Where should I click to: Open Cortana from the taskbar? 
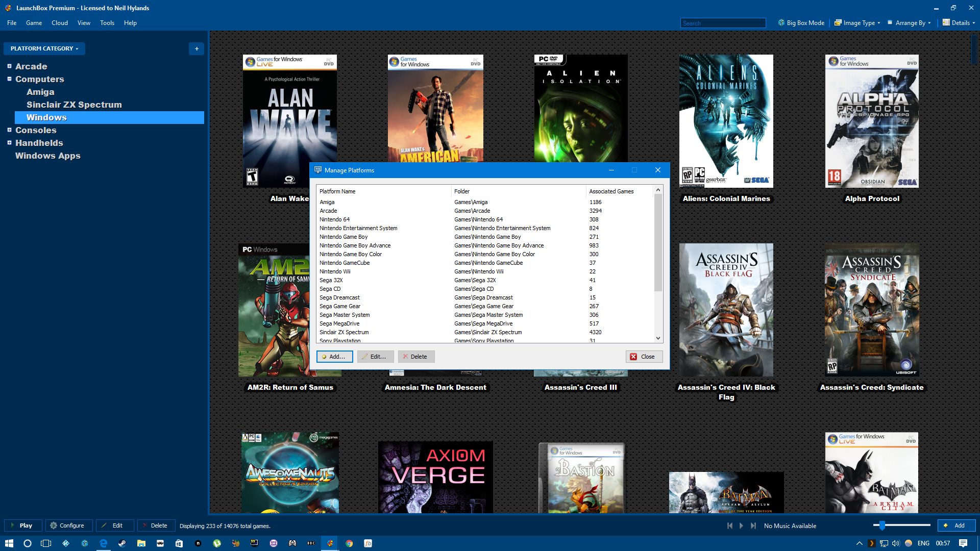tap(28, 543)
